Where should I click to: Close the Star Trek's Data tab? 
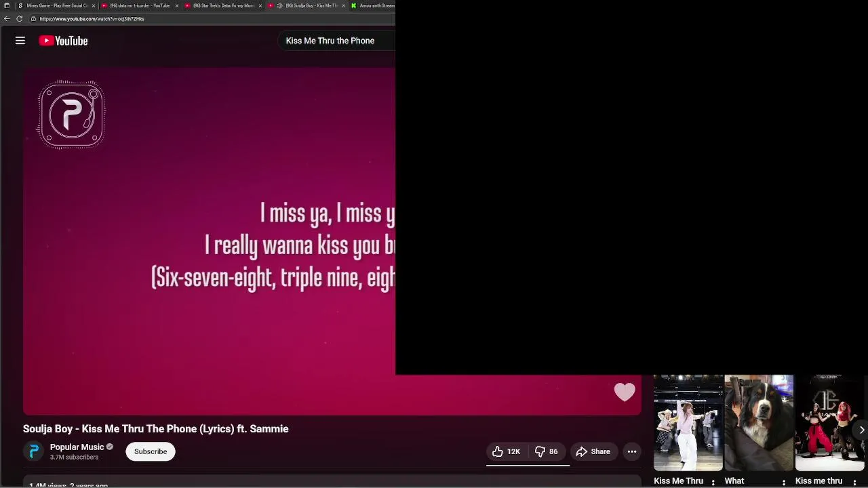point(260,5)
